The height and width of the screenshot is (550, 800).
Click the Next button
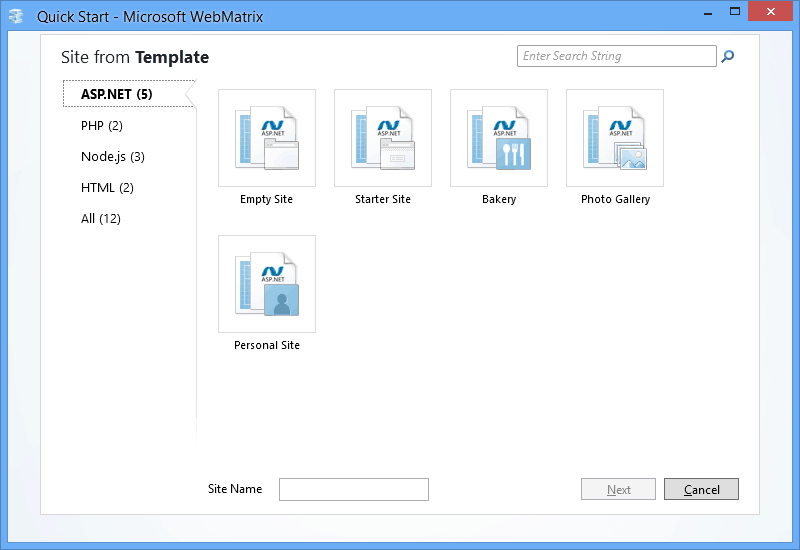click(618, 489)
